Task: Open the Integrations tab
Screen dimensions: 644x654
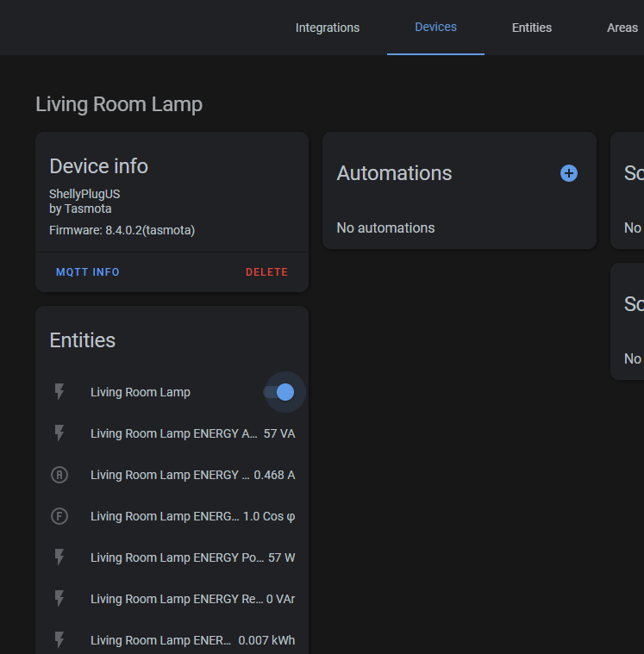Action: click(328, 28)
